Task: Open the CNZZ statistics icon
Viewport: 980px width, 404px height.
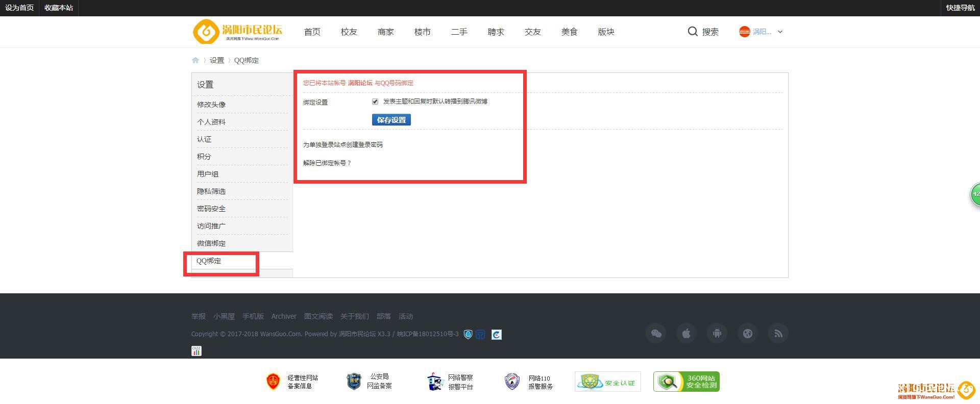Action: click(x=197, y=351)
